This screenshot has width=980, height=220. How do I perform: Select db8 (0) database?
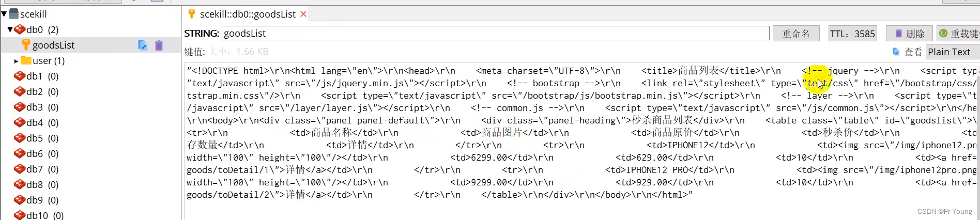tap(42, 184)
